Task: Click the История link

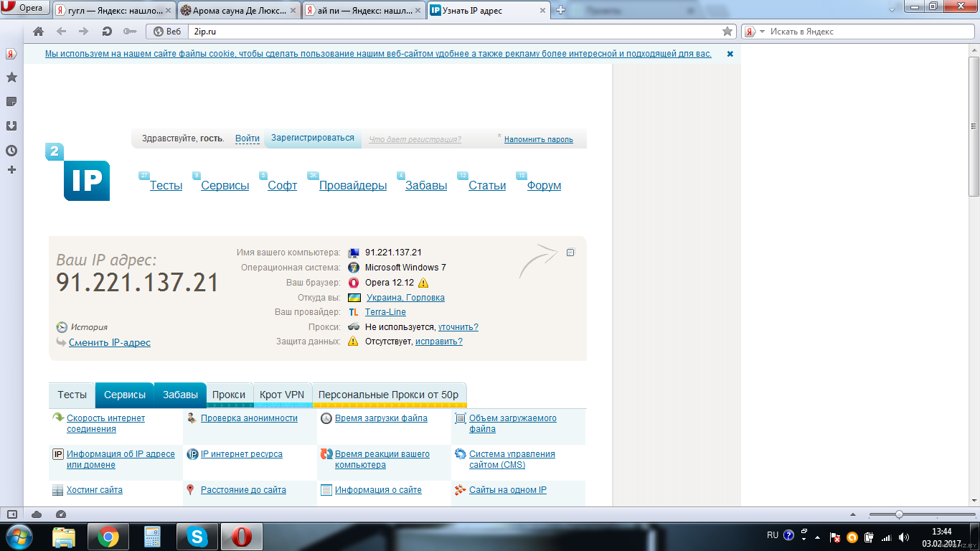Action: tap(89, 327)
